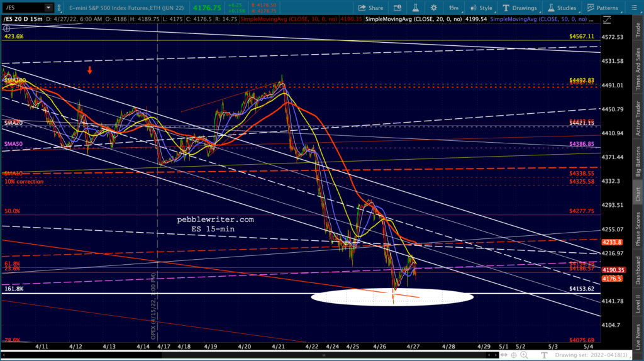644x361 pixels.
Task: Click the flask icon in the top toolbar
Action: tap(415, 8)
